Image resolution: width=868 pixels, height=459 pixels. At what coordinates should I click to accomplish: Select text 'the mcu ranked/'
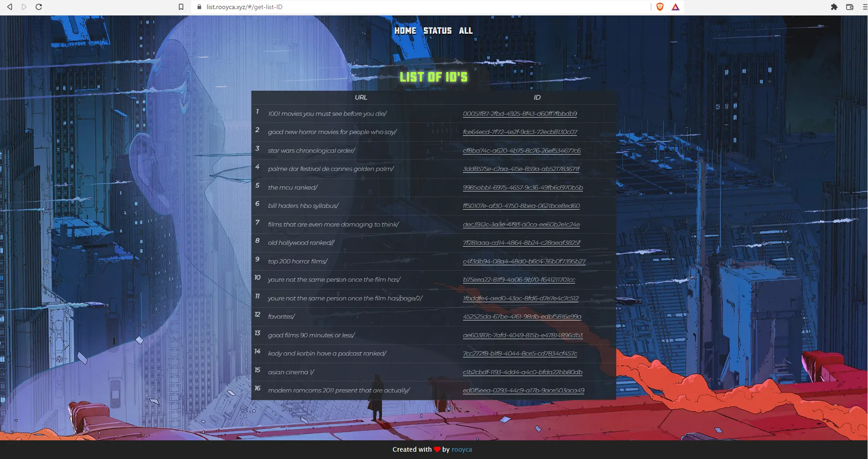[x=292, y=188]
